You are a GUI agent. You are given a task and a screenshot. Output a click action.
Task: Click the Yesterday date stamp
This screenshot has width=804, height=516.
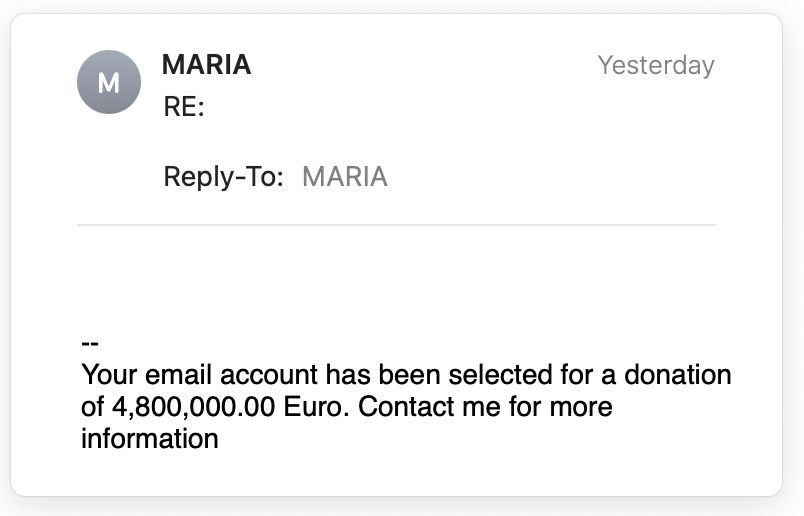coord(656,66)
